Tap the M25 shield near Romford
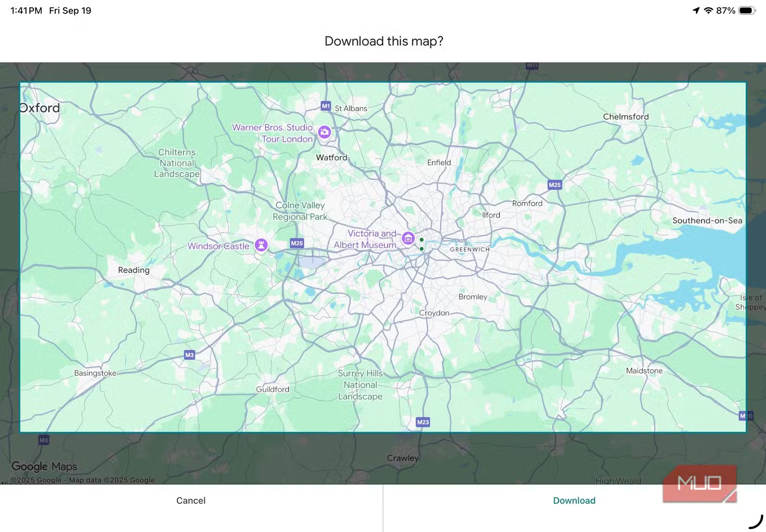 554,185
